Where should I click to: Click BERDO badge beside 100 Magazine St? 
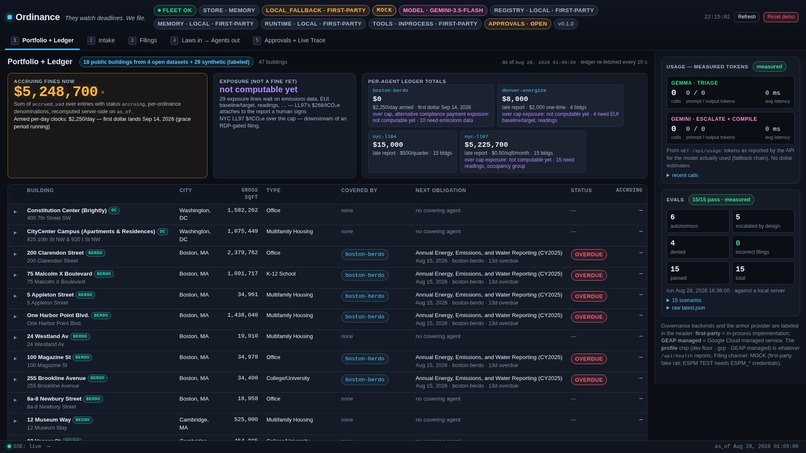click(x=82, y=357)
